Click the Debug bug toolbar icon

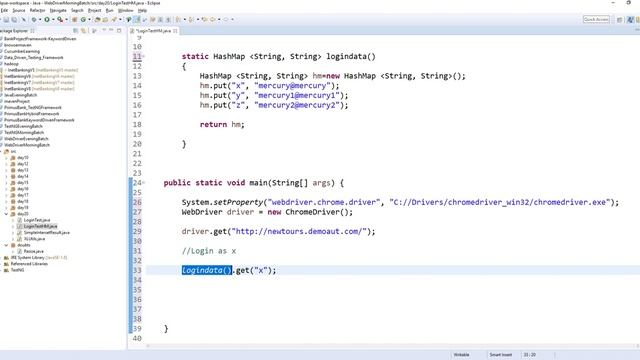coord(33,19)
